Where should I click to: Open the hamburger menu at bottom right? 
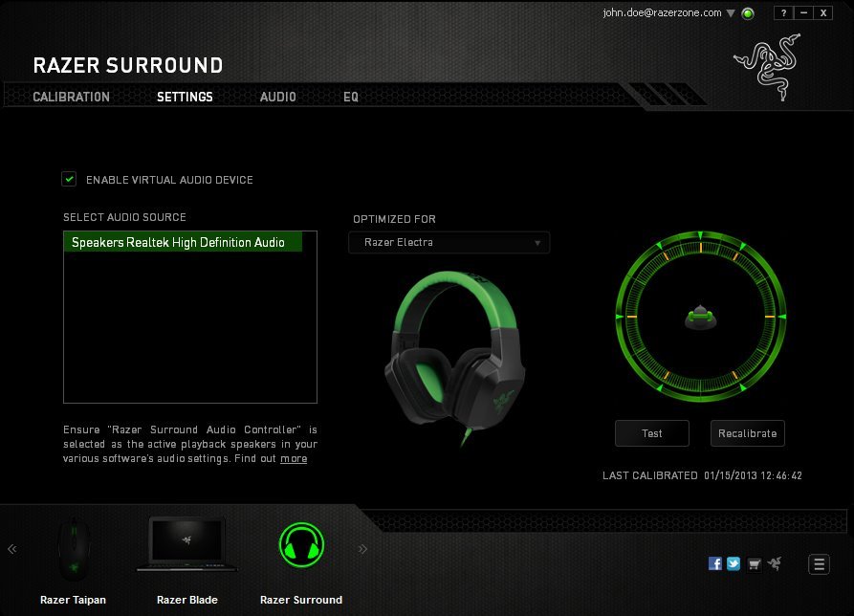tap(819, 565)
